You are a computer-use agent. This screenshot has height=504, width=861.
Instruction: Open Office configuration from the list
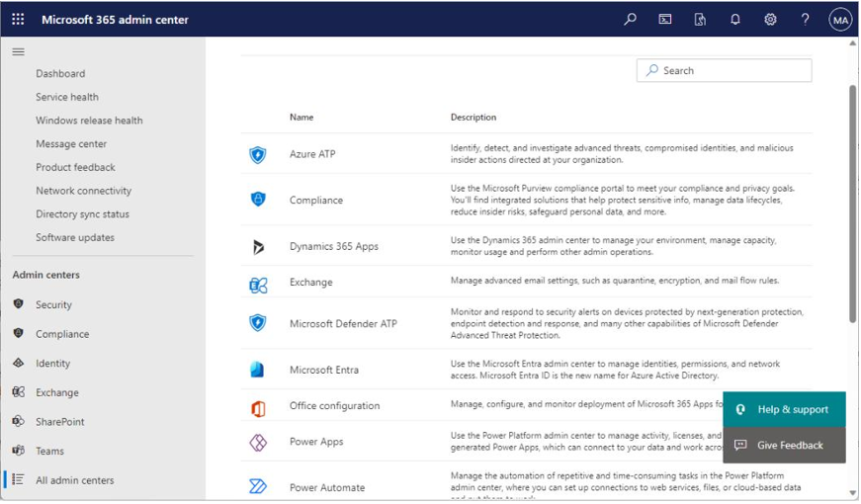tap(334, 406)
